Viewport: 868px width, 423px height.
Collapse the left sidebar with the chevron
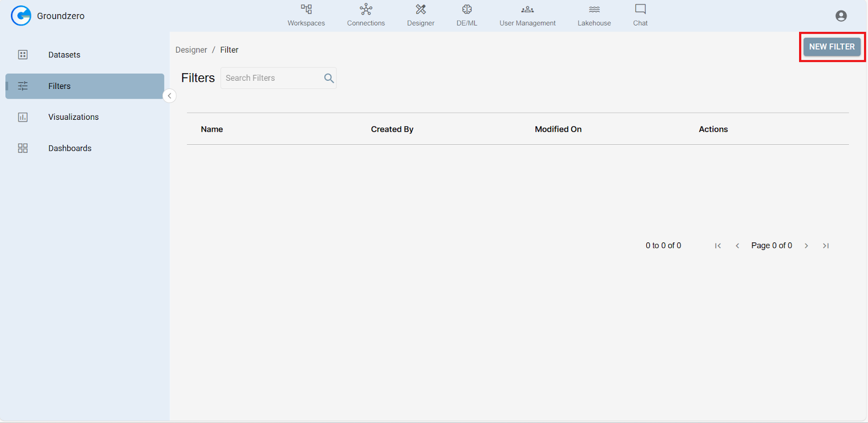click(x=169, y=96)
